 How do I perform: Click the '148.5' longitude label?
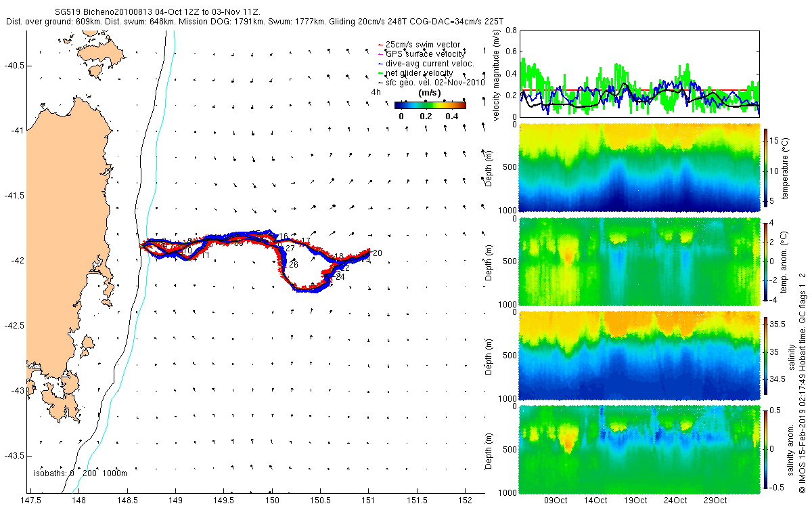point(127,501)
